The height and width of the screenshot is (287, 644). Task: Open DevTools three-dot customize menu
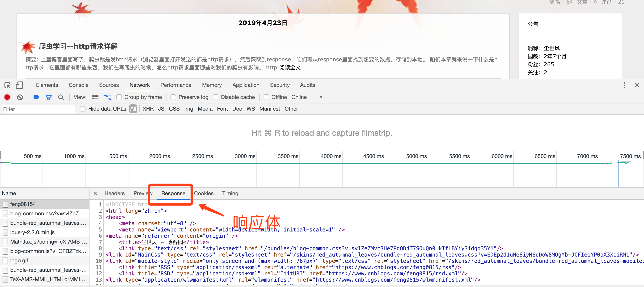pyautogui.click(x=624, y=85)
